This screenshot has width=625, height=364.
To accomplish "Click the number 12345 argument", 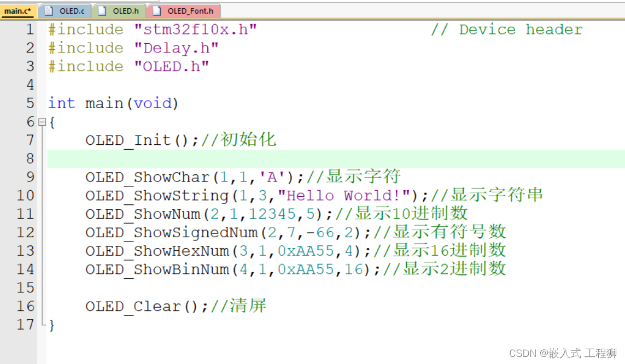I will [x=273, y=214].
